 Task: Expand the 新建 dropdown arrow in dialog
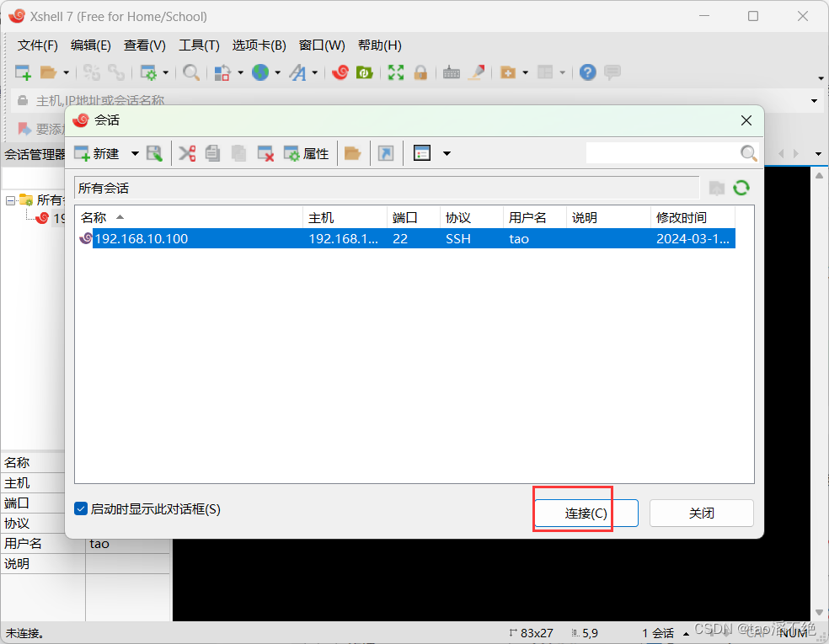click(x=135, y=154)
